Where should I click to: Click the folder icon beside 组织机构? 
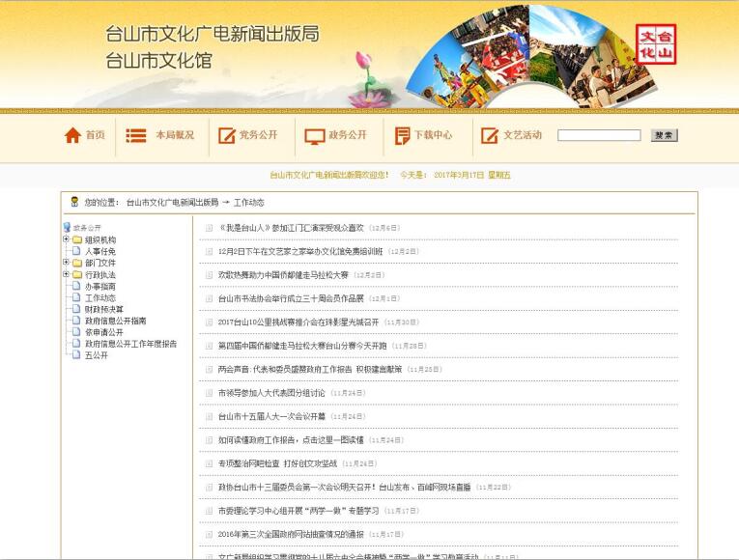pos(76,239)
